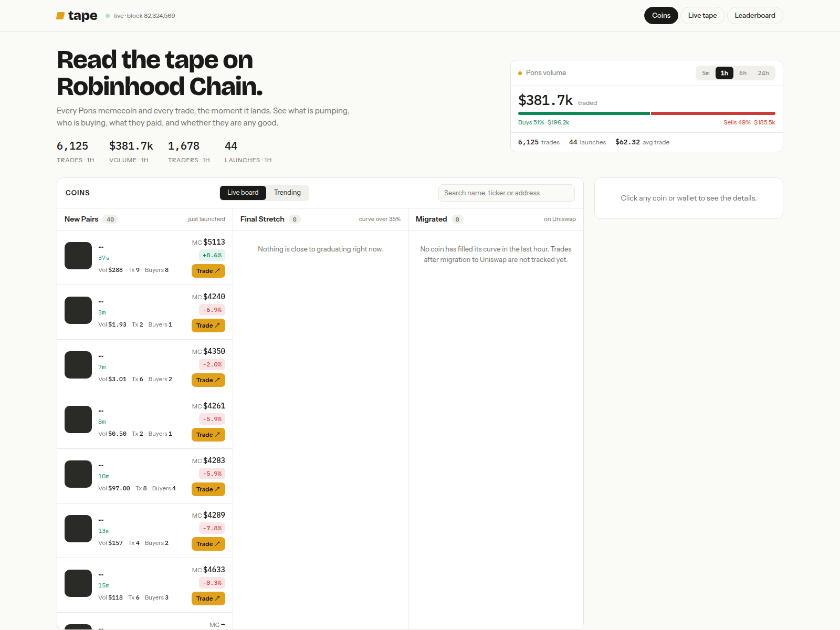840x630 pixels.
Task: Open the coin thumbnail aged 13m
Action: point(78,529)
